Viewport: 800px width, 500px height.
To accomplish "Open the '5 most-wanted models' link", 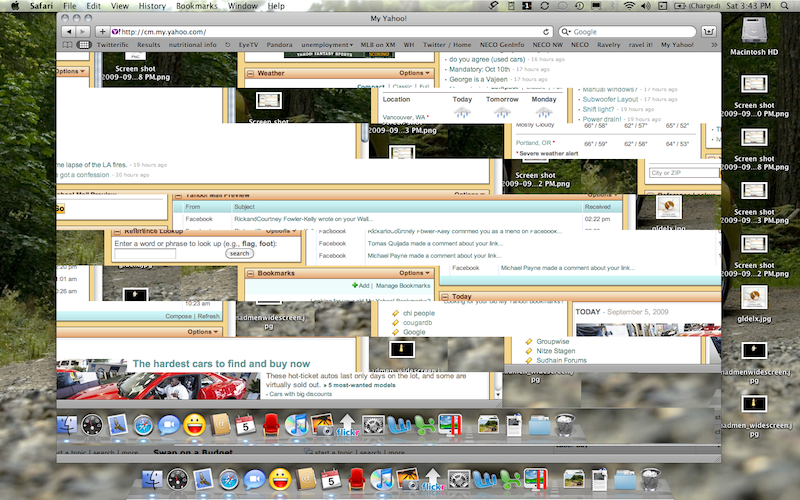I will pos(362,385).
